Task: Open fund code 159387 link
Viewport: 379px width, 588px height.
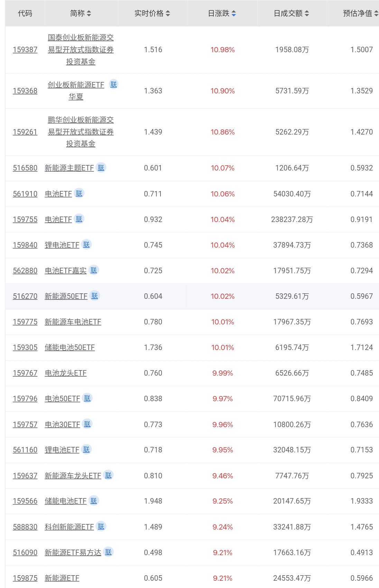Action: 25,50
